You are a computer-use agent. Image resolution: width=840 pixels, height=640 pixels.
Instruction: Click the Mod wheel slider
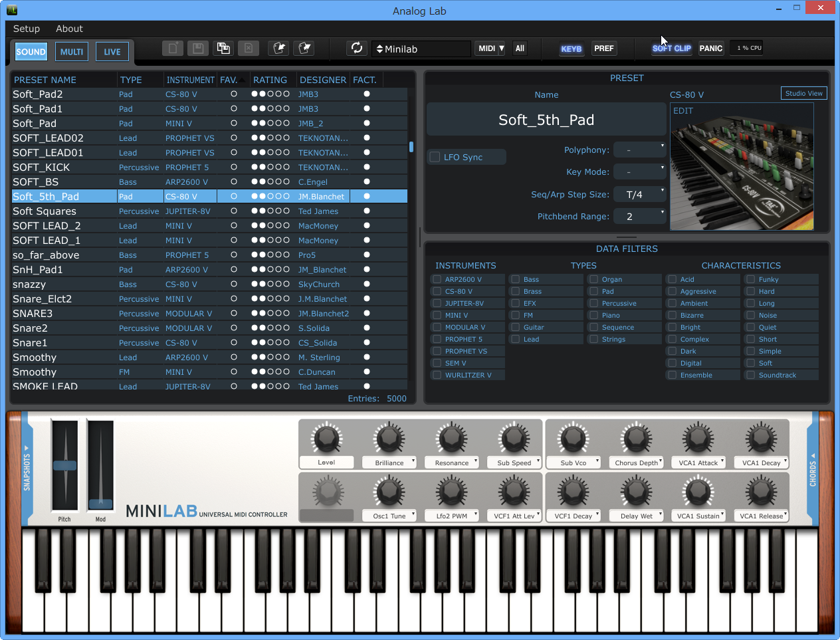tap(100, 466)
